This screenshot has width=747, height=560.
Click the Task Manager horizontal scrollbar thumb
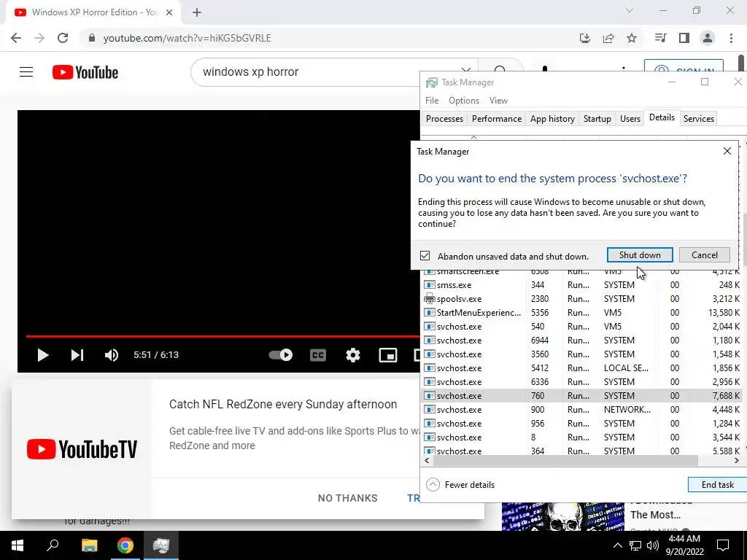(x=565, y=461)
